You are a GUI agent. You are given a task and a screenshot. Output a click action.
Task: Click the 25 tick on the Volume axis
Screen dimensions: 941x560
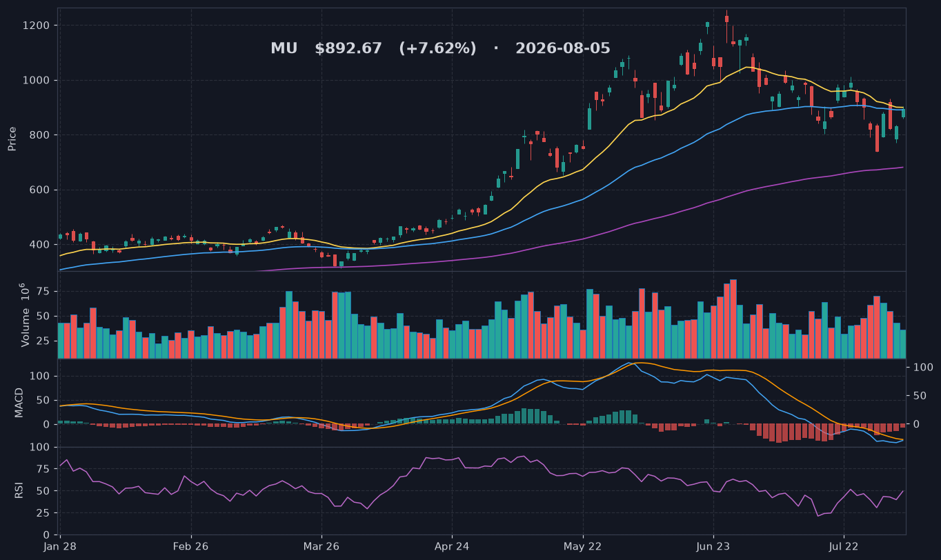coord(42,341)
